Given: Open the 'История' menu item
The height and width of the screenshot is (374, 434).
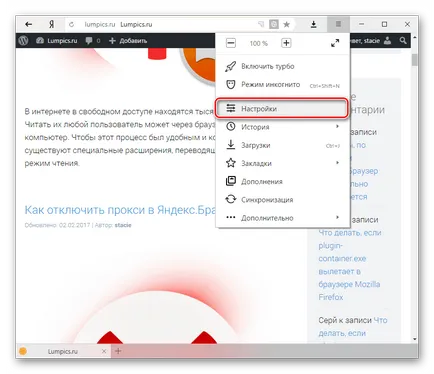Looking at the screenshot, I should [283, 127].
